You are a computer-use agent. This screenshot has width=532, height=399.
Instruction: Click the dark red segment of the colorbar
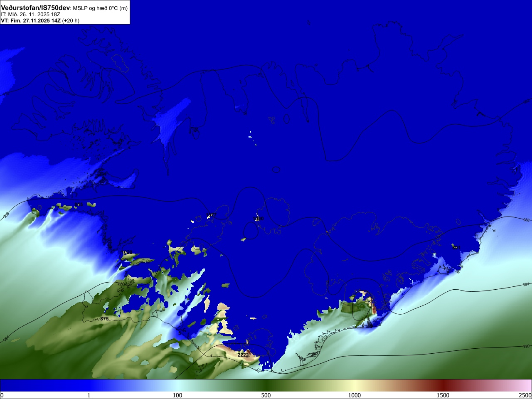[443, 385]
